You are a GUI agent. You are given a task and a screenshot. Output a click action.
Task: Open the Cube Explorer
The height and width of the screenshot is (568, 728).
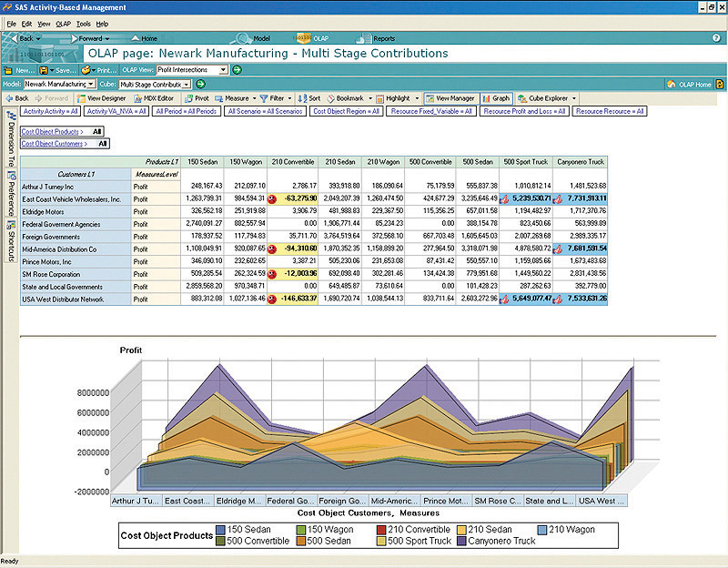(543, 98)
